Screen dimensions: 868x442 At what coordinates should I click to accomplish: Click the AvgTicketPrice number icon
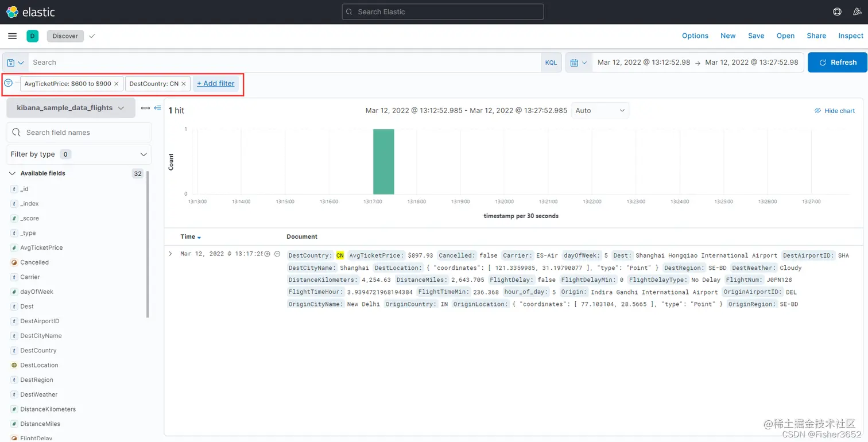pyautogui.click(x=14, y=247)
